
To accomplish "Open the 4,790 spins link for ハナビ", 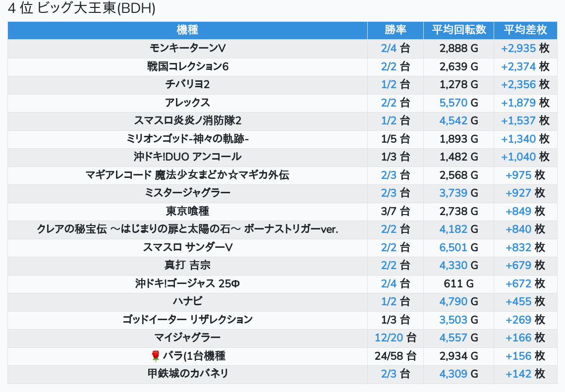I will 453,302.
